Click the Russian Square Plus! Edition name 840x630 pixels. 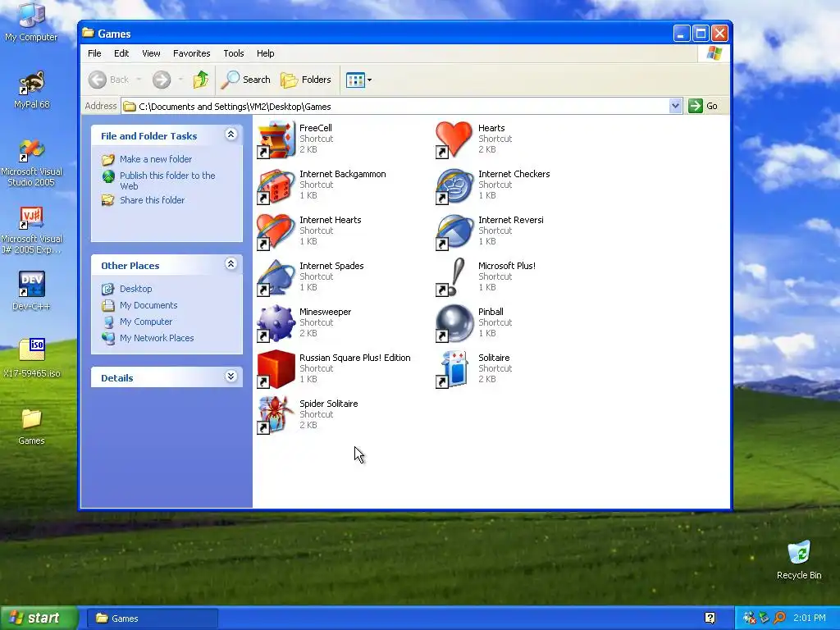tap(354, 358)
